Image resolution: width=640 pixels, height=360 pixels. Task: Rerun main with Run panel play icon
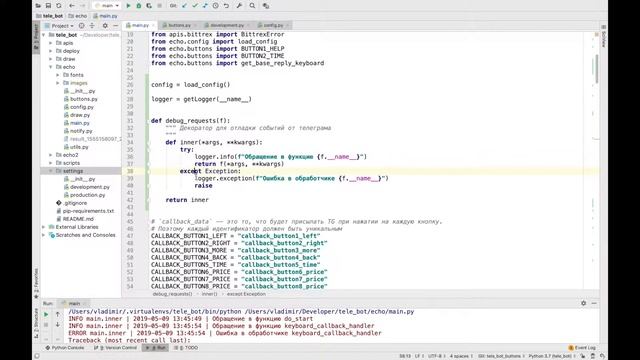(46, 315)
